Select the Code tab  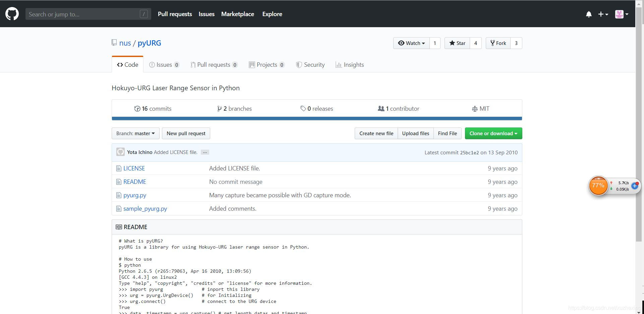tap(127, 64)
